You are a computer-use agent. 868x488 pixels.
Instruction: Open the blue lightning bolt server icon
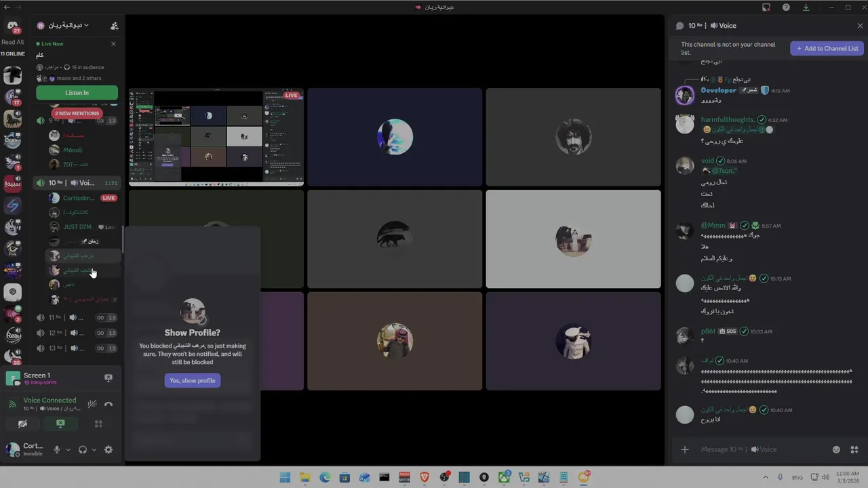12,205
